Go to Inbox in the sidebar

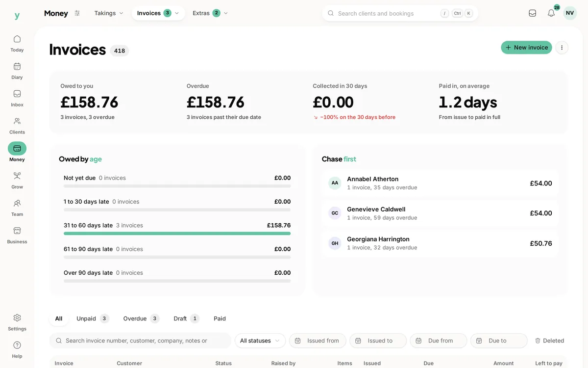[17, 98]
